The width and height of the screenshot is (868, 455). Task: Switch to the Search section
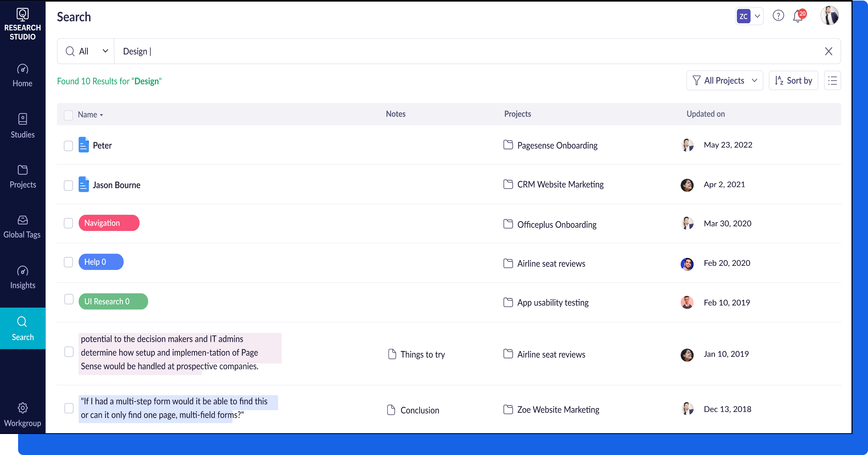[22, 328]
